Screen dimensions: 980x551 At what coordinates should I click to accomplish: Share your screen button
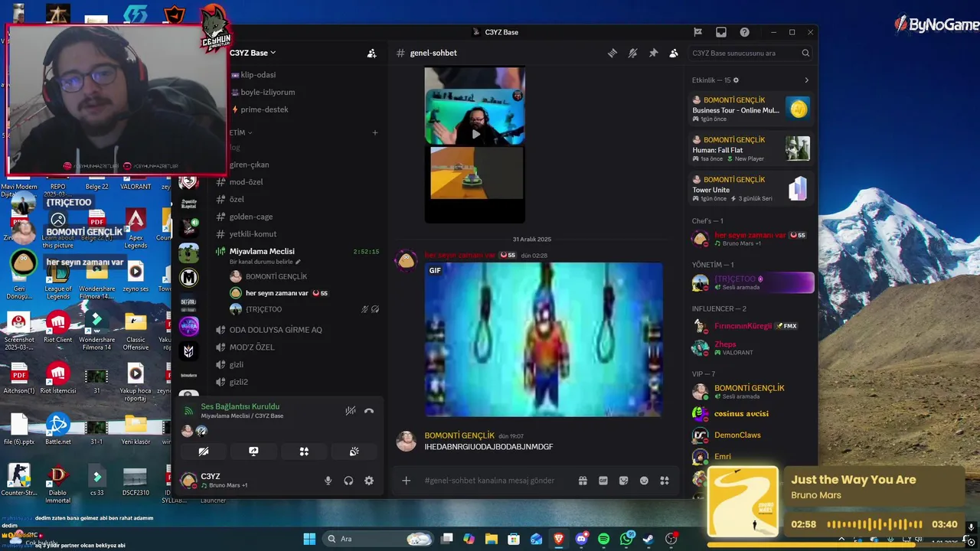pos(253,452)
